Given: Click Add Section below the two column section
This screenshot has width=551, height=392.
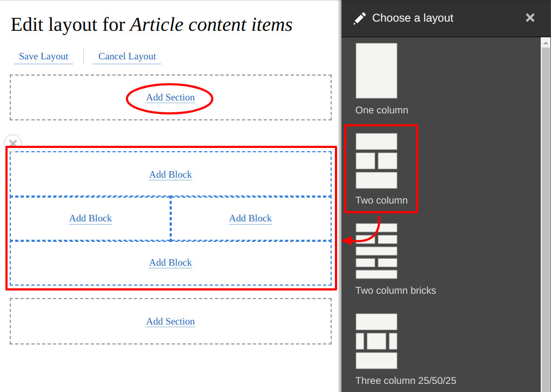Looking at the screenshot, I should coord(170,321).
